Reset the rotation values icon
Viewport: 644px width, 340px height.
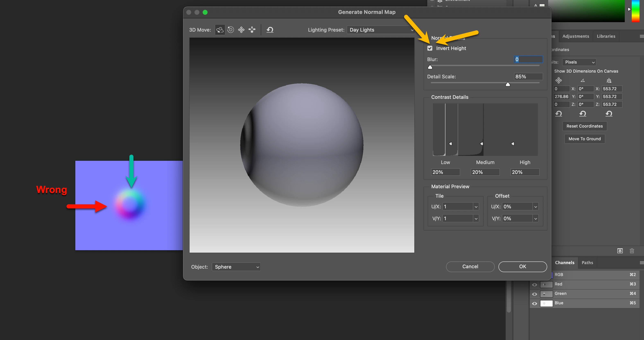click(583, 114)
